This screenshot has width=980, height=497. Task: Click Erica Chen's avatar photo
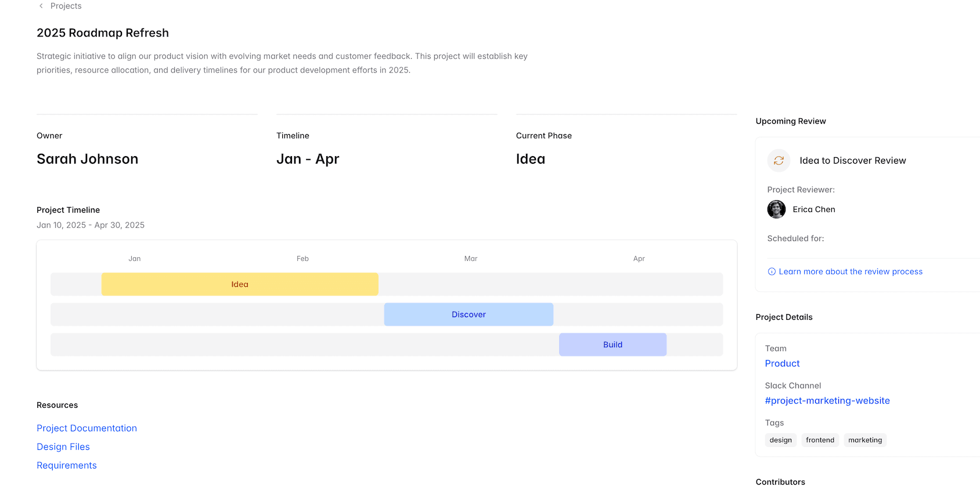[x=776, y=210]
